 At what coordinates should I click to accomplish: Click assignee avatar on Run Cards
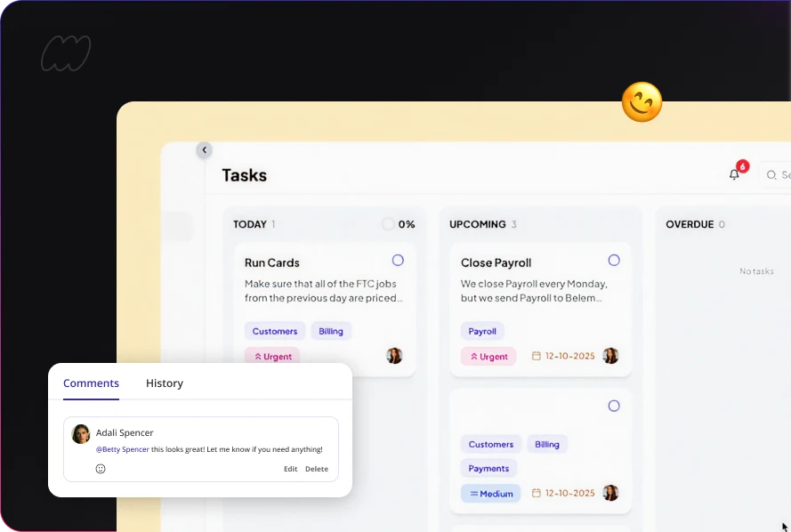click(x=394, y=356)
